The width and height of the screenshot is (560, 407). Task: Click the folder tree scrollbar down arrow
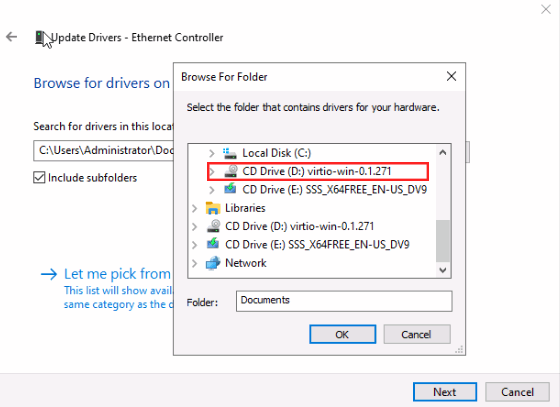pyautogui.click(x=443, y=270)
